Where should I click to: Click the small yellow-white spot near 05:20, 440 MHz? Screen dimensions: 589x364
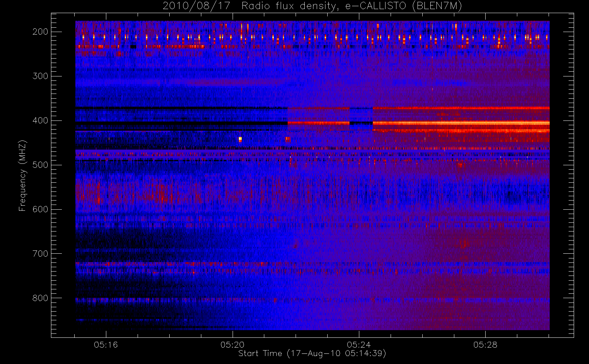tap(240, 139)
